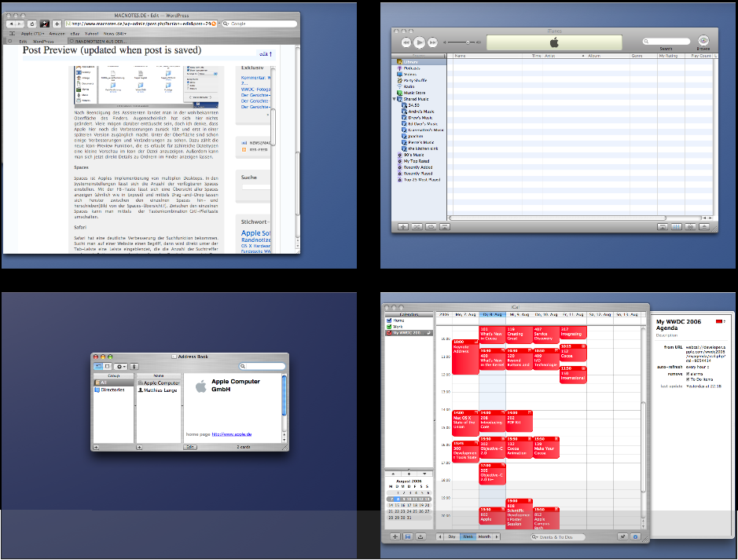This screenshot has width=738, height=560.
Task: Click the Safari address bar
Action: pyautogui.click(x=141, y=24)
